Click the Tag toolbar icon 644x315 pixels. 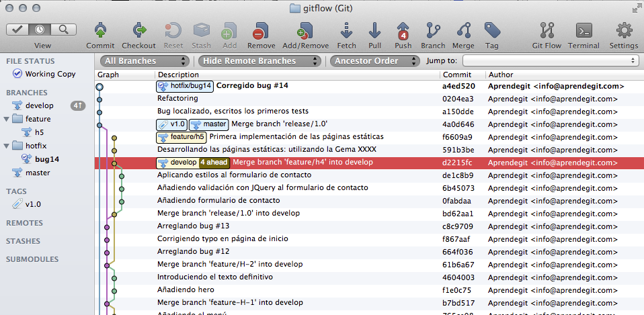click(x=492, y=31)
